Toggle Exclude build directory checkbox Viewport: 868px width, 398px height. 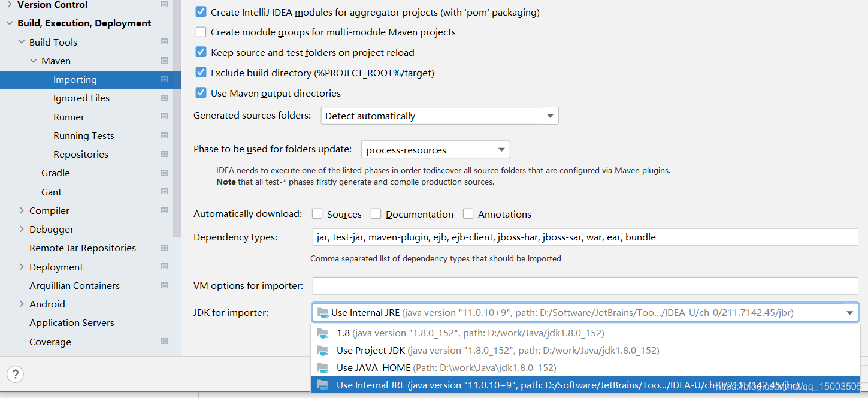[201, 73]
